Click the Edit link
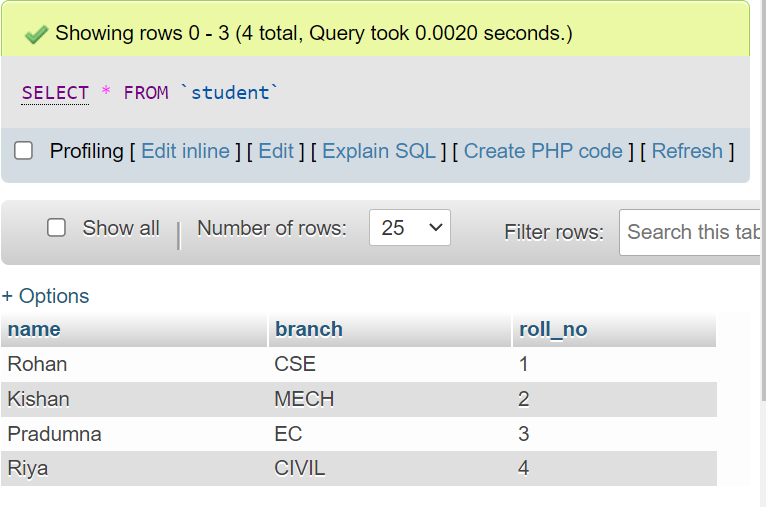The height and width of the screenshot is (507, 766). [276, 151]
